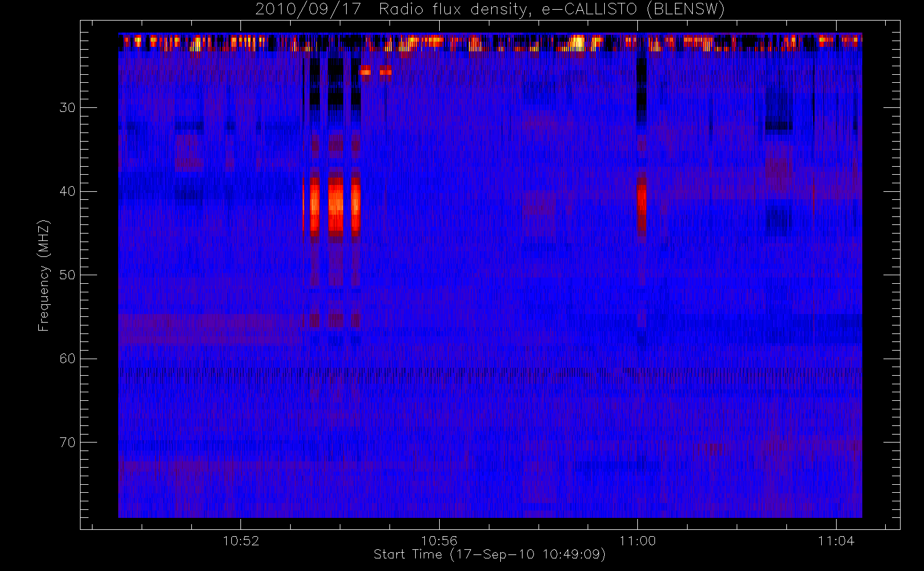Image resolution: width=924 pixels, height=571 pixels.
Task: Click the 60 frequency tick label
Action: pyautogui.click(x=67, y=359)
